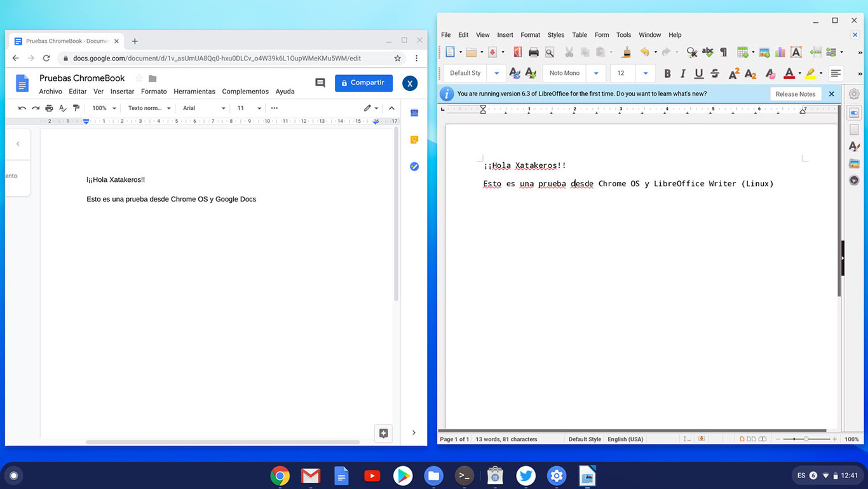Open the Insertar menu in Google Docs

pyautogui.click(x=121, y=91)
